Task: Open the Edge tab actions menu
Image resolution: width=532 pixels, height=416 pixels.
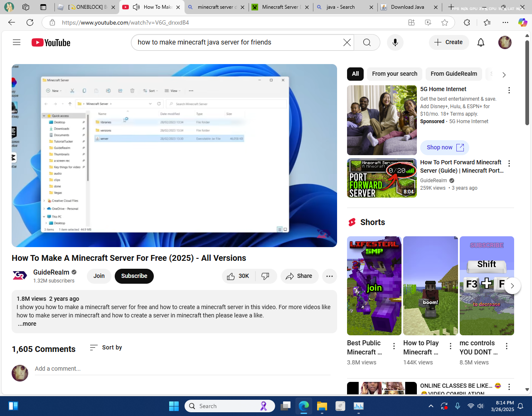Action: point(43,7)
